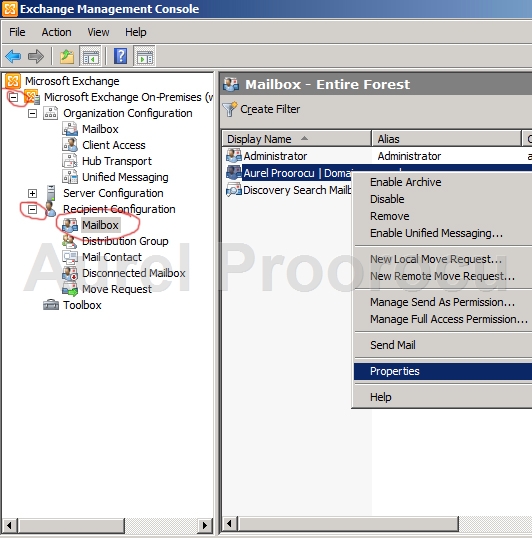Select Mailbox under Organization Configuration

100,129
